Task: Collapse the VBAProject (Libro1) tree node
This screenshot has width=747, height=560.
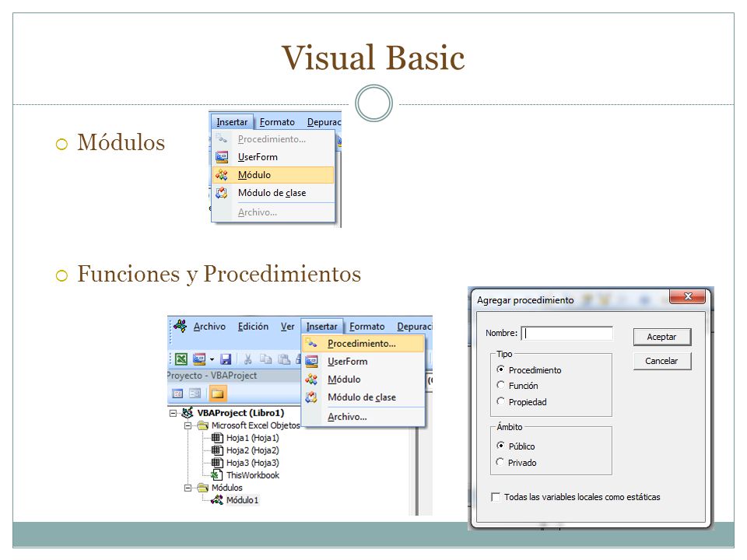Action: tap(173, 413)
